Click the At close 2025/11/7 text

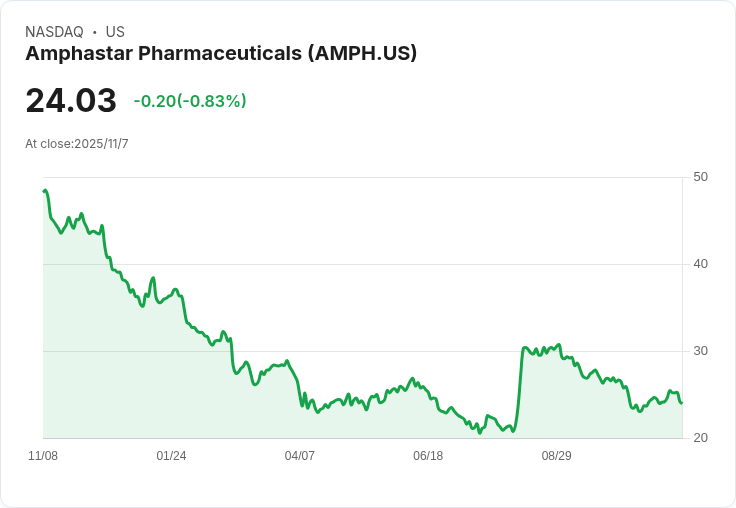coord(77,144)
